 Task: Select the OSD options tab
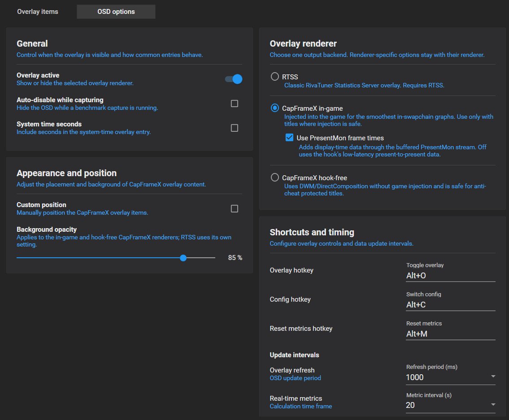[x=116, y=12]
